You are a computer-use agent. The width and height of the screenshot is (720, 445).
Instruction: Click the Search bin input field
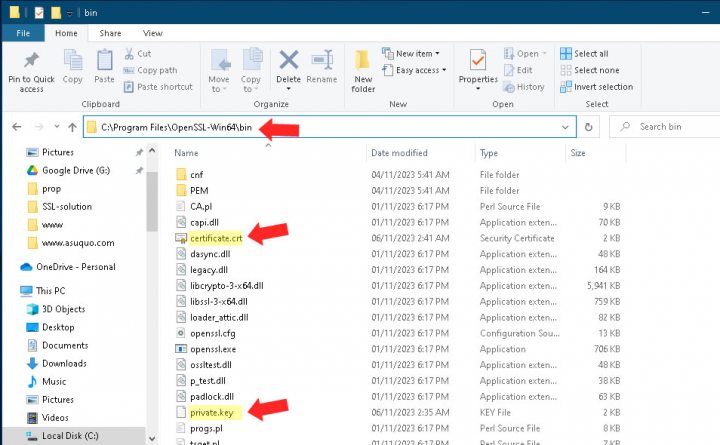[670, 127]
